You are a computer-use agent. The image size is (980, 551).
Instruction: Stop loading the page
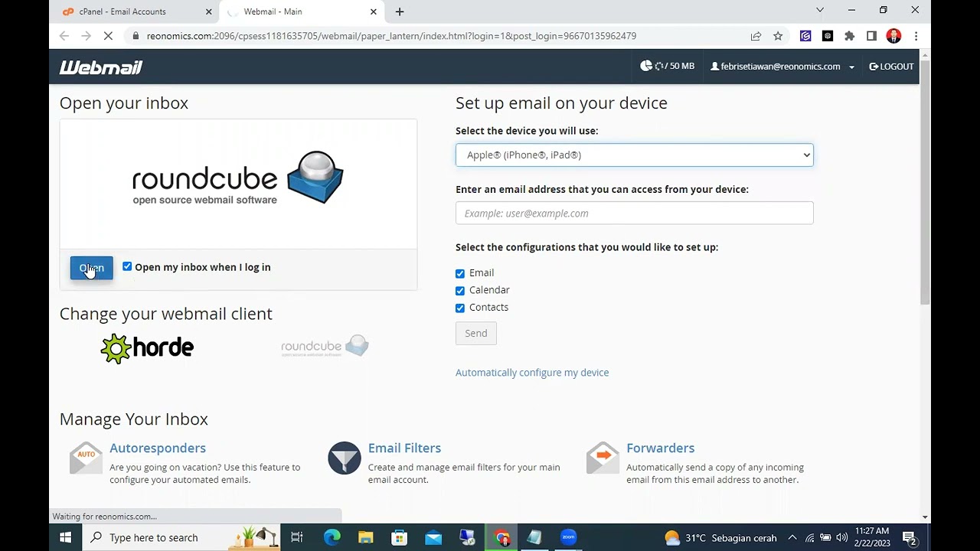[x=108, y=36]
